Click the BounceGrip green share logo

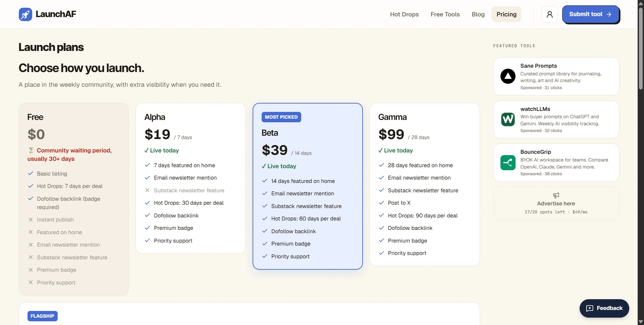pos(508,162)
